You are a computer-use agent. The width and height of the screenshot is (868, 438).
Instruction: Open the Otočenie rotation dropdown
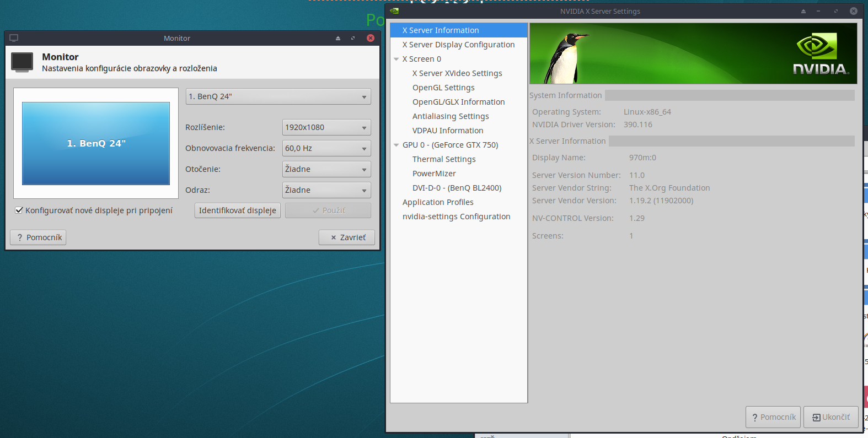click(x=326, y=169)
